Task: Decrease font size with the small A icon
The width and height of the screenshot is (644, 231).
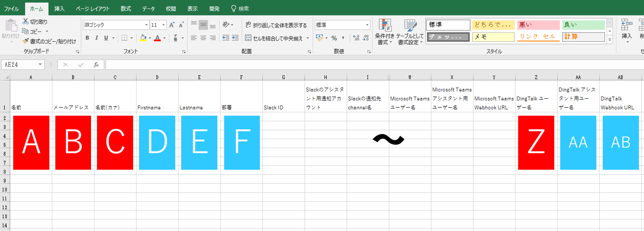Action: click(x=181, y=25)
